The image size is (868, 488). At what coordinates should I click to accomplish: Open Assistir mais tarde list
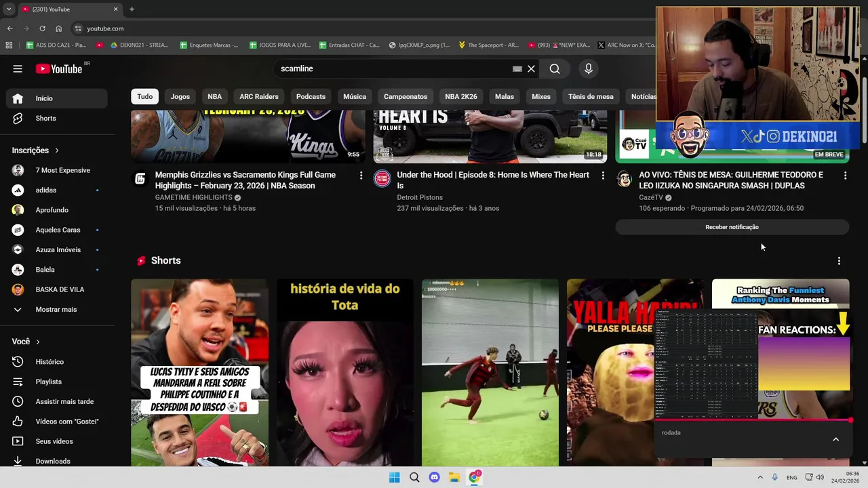click(x=57, y=401)
